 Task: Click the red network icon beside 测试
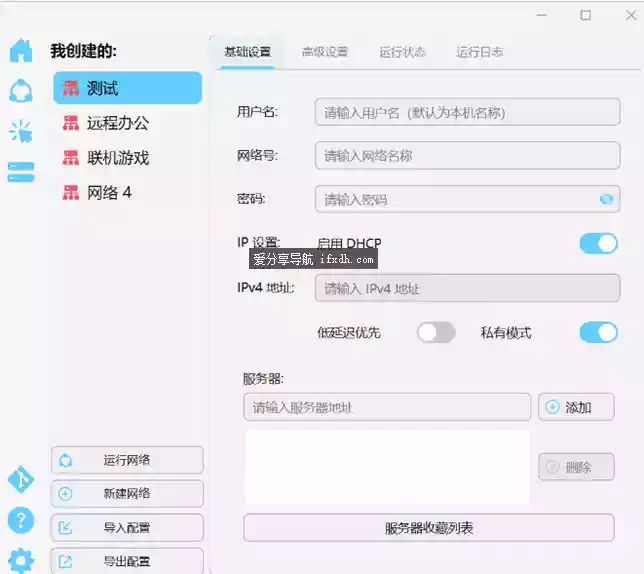click(71, 88)
